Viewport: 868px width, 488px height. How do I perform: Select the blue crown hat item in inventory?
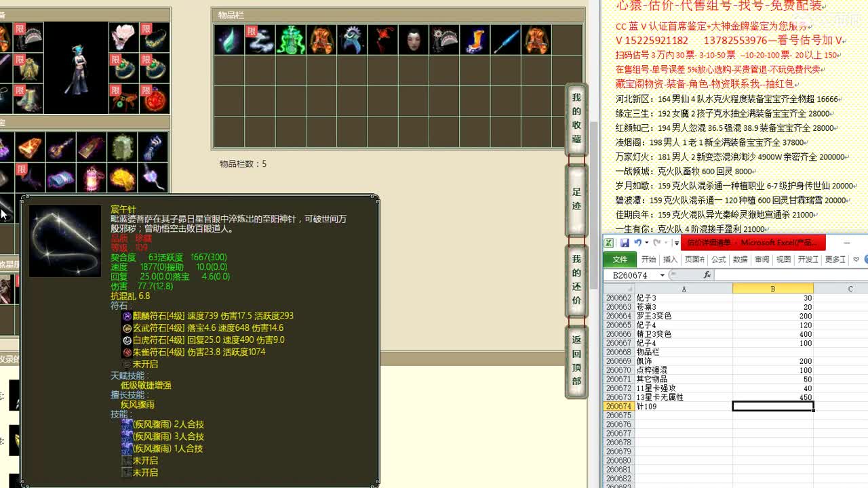[352, 40]
